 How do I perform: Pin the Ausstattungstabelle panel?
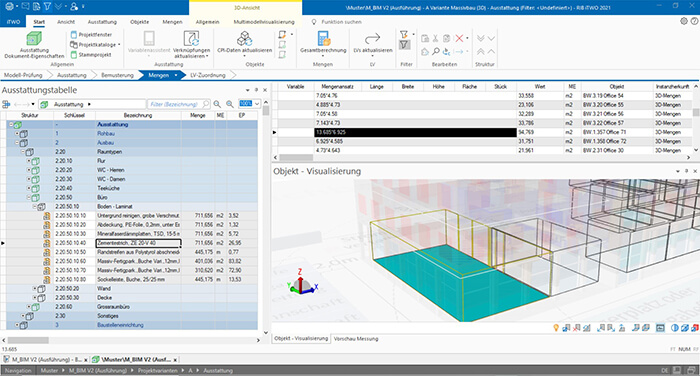click(x=256, y=90)
